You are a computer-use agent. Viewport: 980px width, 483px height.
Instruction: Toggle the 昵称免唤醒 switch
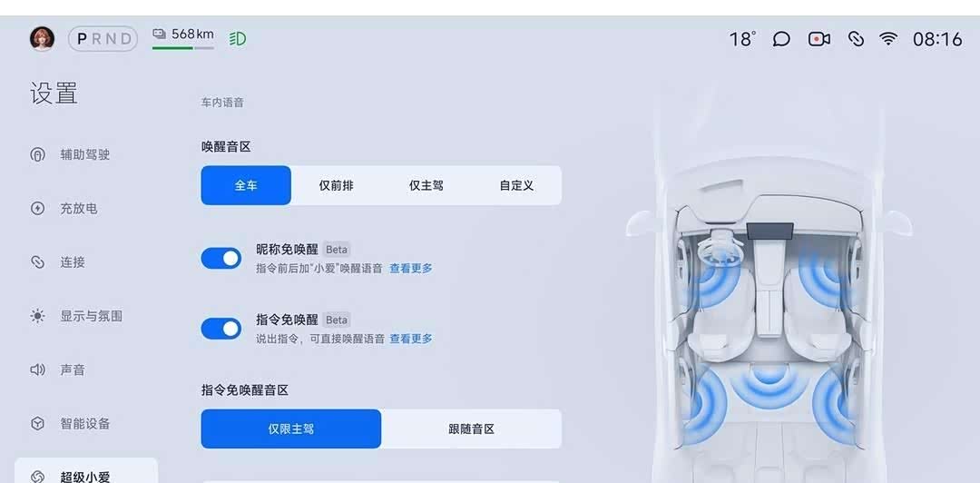tap(221, 259)
